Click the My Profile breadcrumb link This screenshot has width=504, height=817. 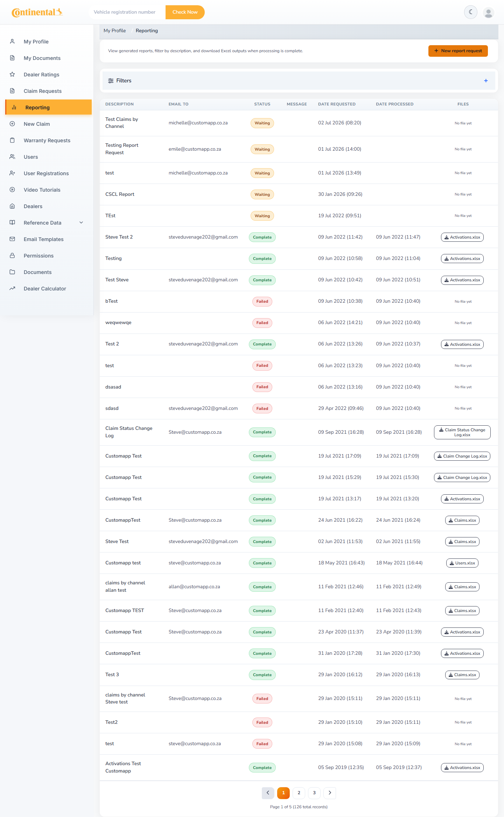point(115,31)
